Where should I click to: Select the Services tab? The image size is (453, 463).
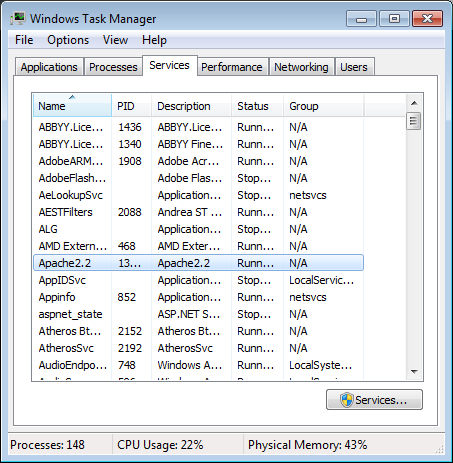170,65
